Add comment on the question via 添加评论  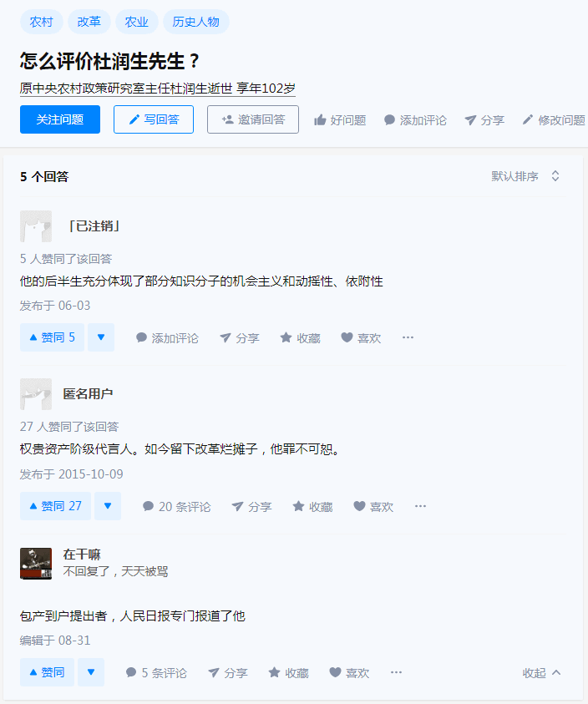coord(415,120)
